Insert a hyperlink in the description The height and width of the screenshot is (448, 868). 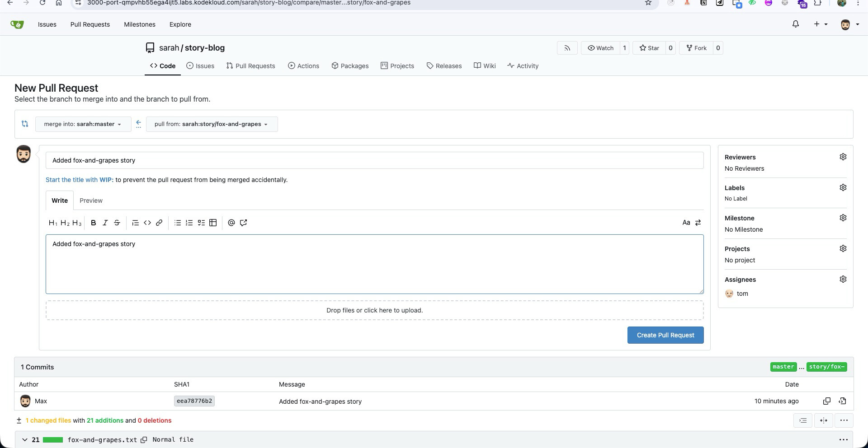coord(159,223)
